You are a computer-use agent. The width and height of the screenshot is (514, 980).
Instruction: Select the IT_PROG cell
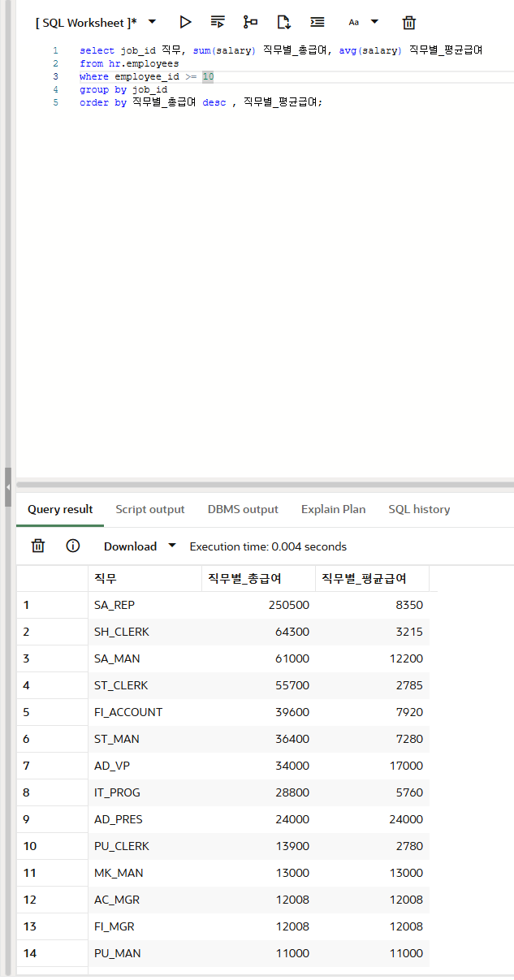click(x=145, y=792)
